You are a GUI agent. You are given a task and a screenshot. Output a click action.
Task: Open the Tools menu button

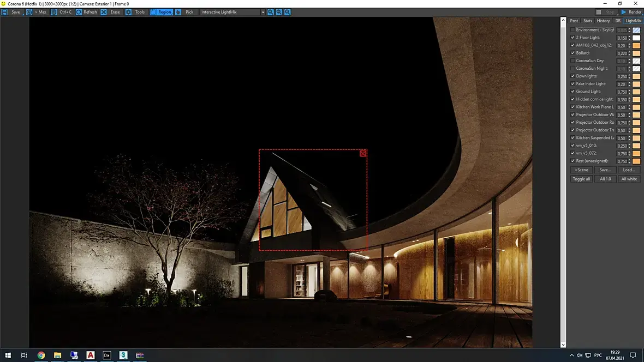(x=135, y=12)
